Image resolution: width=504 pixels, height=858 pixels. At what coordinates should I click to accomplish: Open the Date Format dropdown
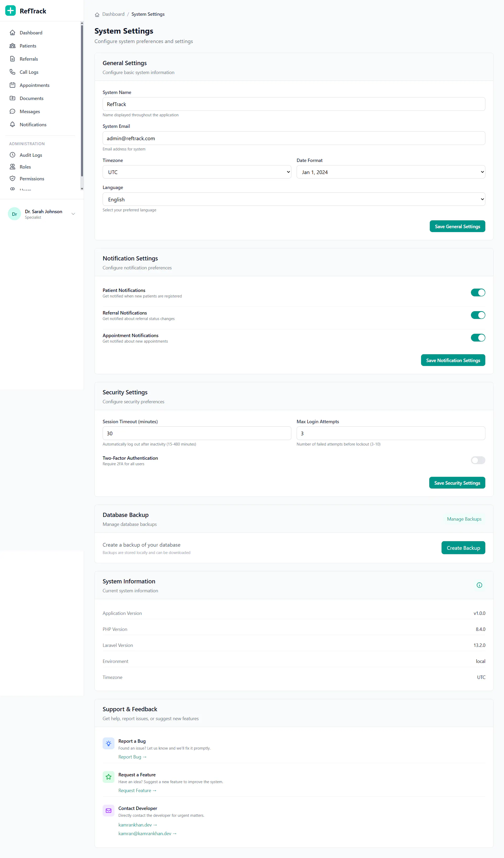click(x=391, y=172)
